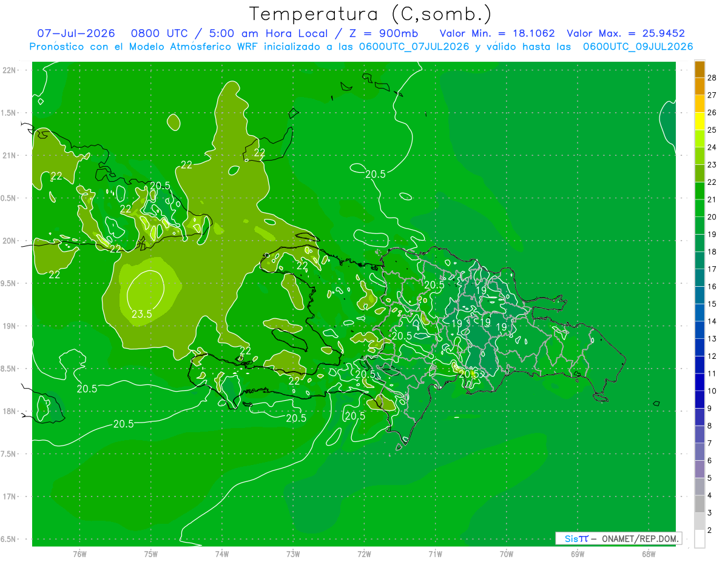728x562 pixels.
Task: Click the blue "Sisπ" logo text
Action: 576,538
